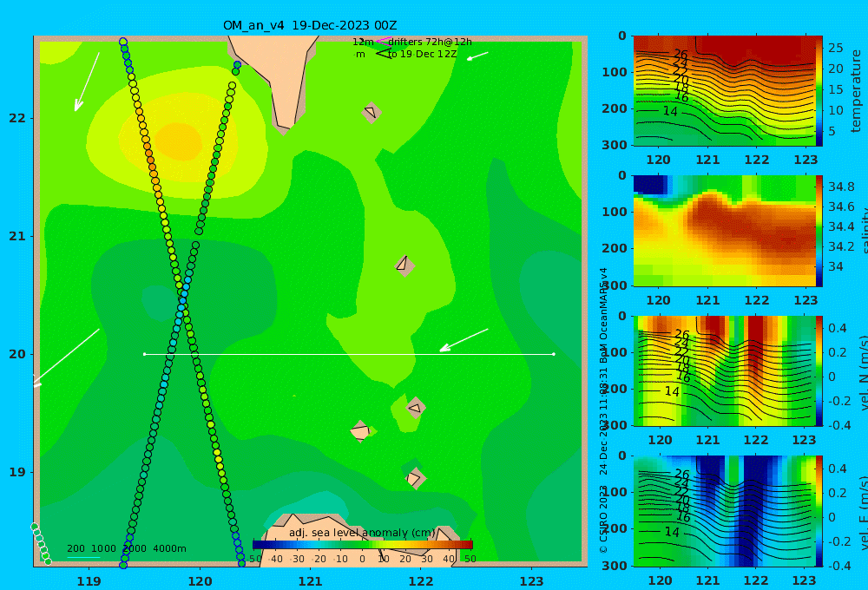868x590 pixels.
Task: Click the magenta drifter arrowhead in the legend
Action: click(x=384, y=41)
